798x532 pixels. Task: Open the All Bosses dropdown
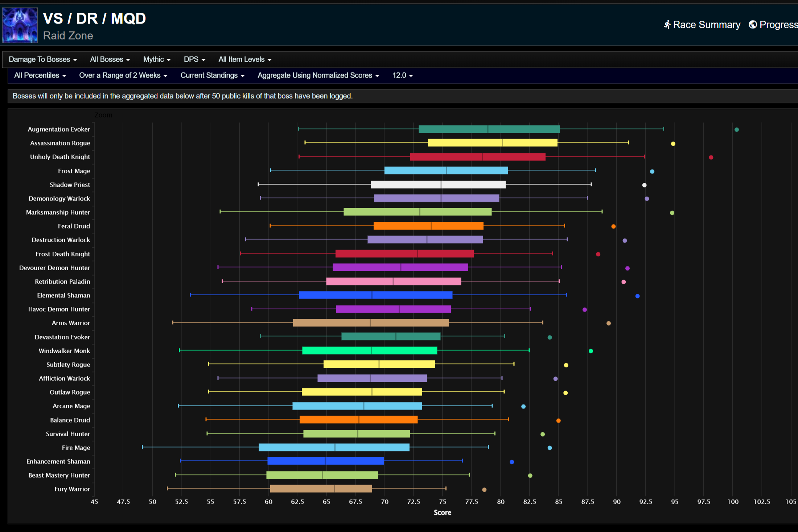[x=110, y=59]
